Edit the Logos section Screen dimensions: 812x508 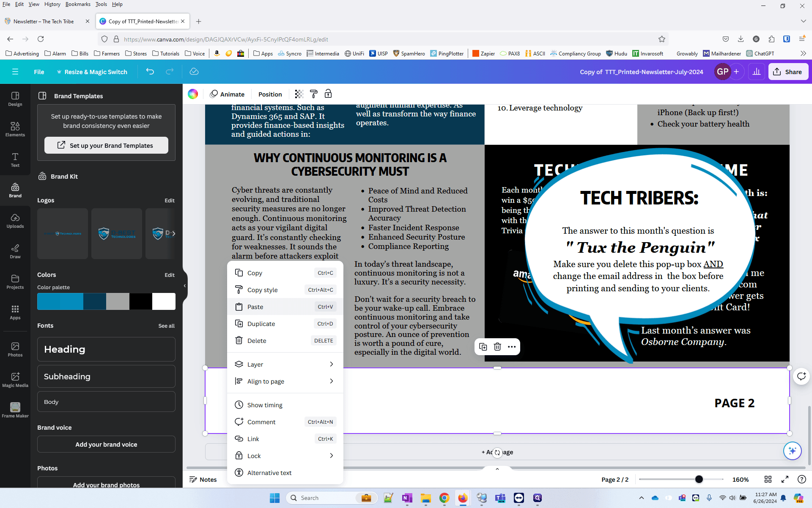click(170, 200)
